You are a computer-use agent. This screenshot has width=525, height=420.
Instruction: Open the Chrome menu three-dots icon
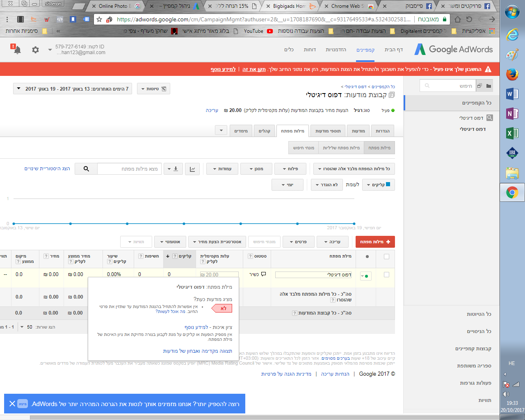(7, 19)
